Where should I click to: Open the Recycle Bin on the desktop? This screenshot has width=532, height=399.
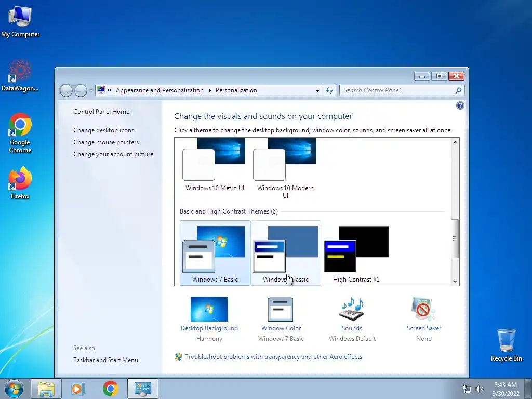tap(506, 345)
